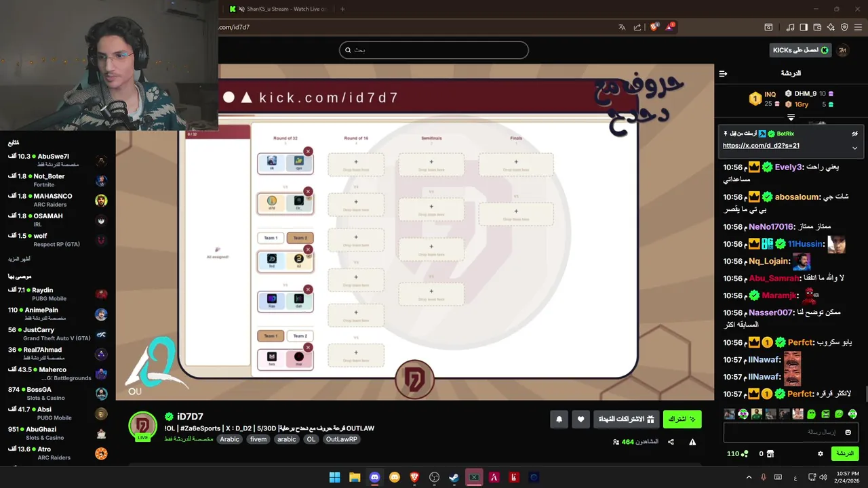Open Brave Rewards triangle icon

(x=670, y=27)
